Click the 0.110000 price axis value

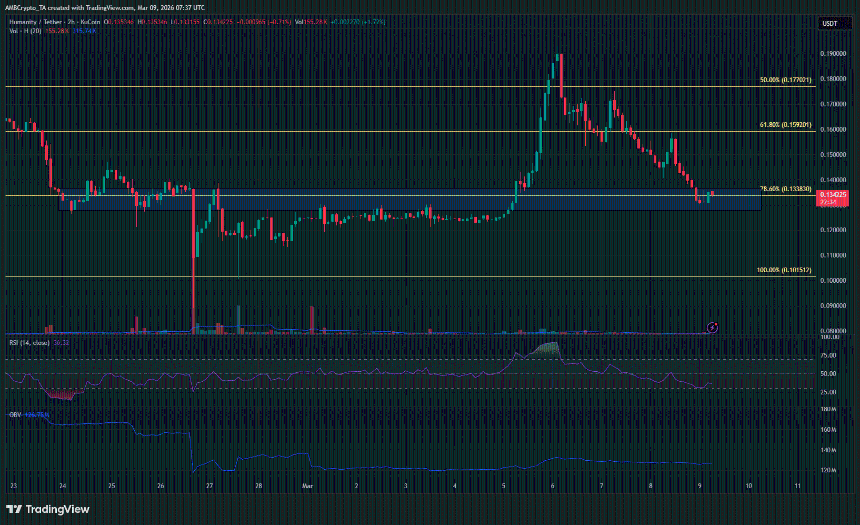[x=833, y=256]
